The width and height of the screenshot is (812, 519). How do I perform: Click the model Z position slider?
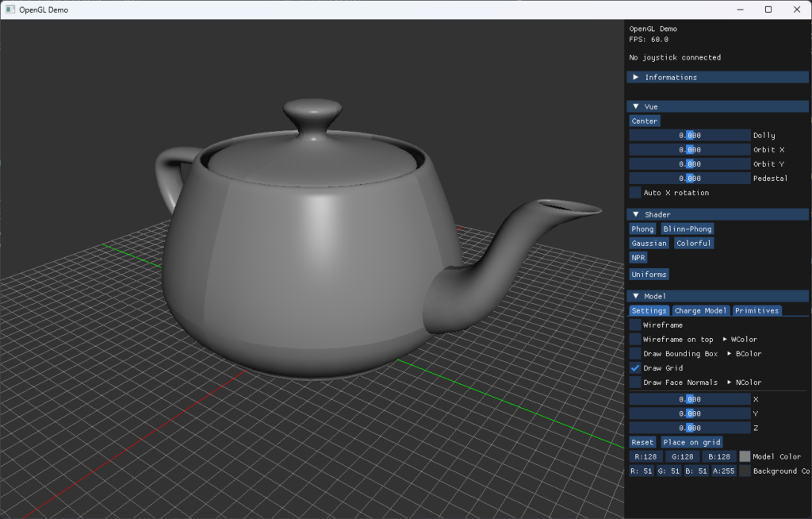[x=690, y=428]
